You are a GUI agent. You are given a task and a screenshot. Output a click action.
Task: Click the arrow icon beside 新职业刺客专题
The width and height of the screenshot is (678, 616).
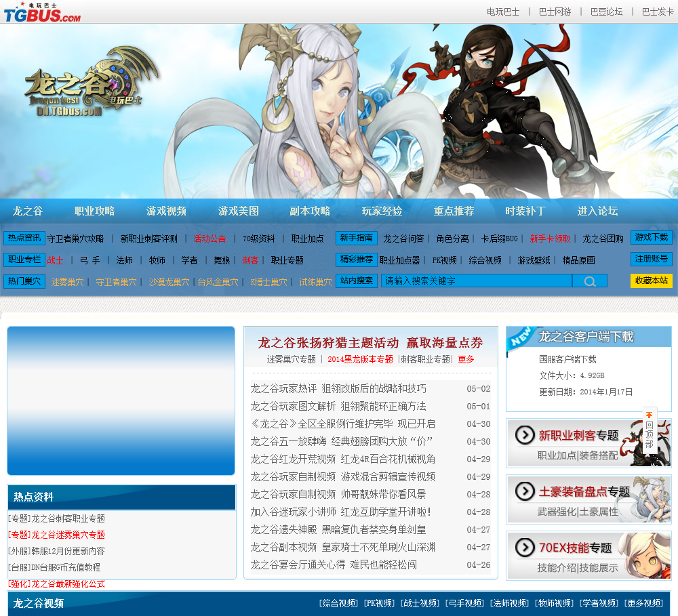[525, 435]
